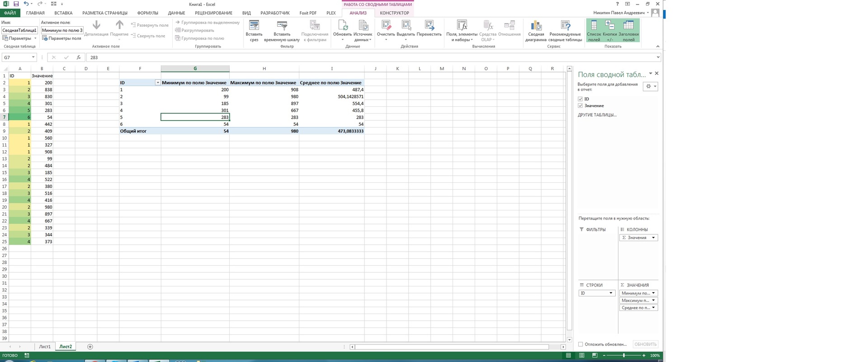Uncheck the ID field checkbox
868x362 pixels.
580,99
